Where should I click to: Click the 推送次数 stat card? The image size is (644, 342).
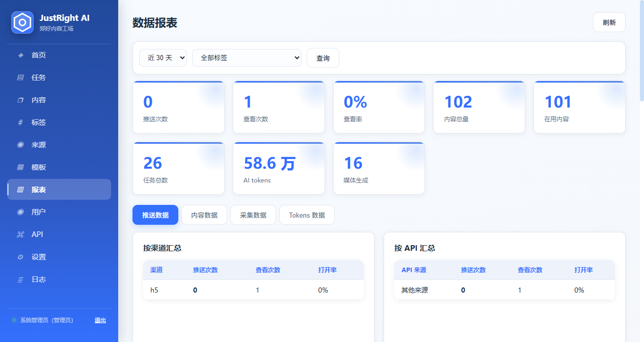178,107
